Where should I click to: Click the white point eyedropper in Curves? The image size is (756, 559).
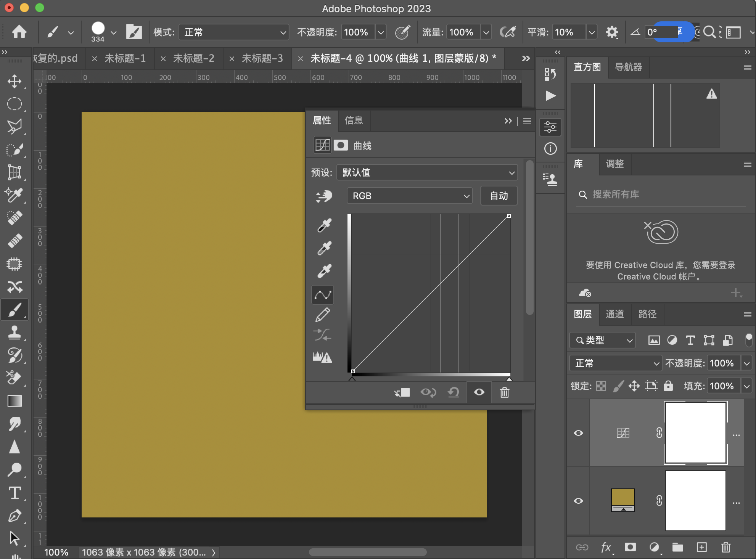325,271
